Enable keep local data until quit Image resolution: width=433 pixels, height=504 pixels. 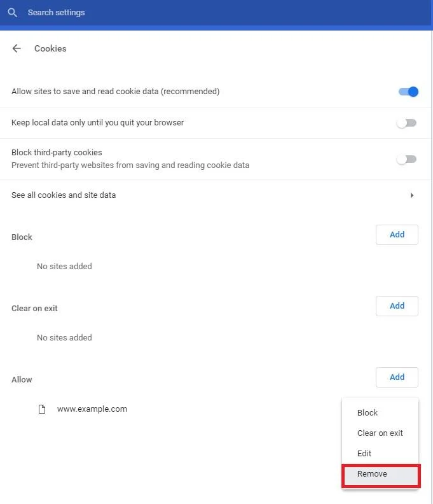coord(406,123)
